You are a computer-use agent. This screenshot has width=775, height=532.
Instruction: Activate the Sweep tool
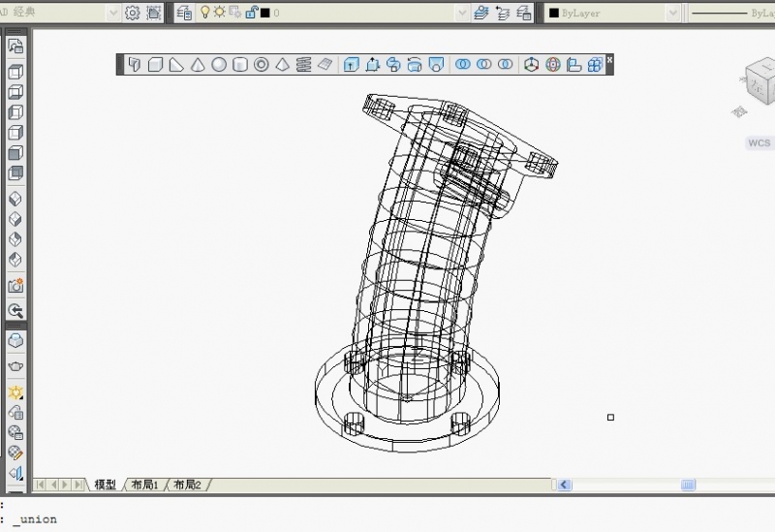tap(393, 65)
